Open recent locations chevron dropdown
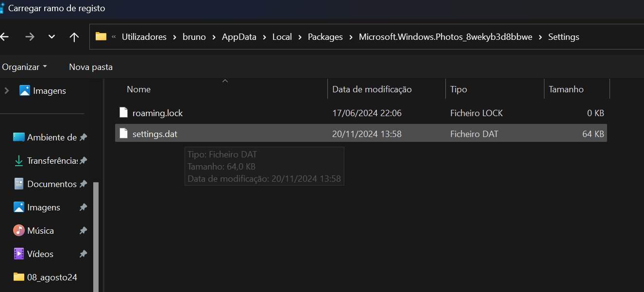This screenshot has height=292, width=644. (x=52, y=37)
